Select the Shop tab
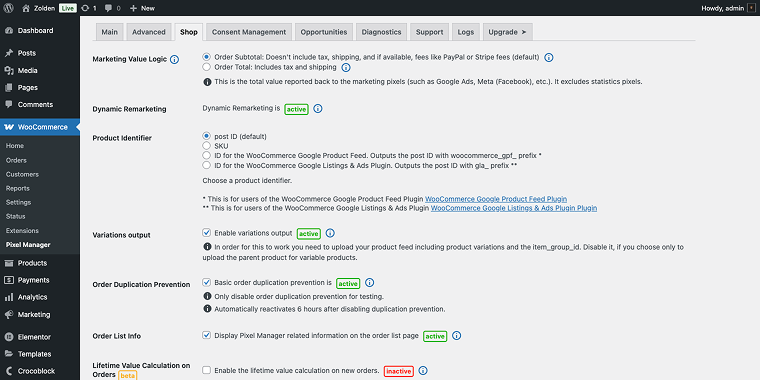Screen dimensions: 760x380 (x=189, y=32)
